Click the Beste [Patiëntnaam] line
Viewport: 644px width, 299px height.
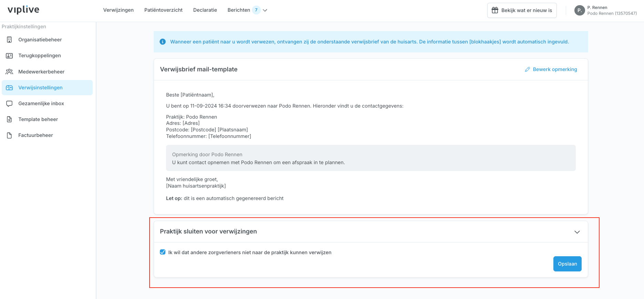tap(190, 95)
